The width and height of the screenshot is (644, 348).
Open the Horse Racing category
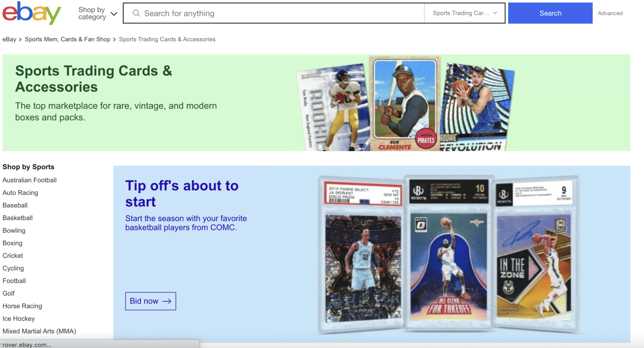tap(22, 306)
